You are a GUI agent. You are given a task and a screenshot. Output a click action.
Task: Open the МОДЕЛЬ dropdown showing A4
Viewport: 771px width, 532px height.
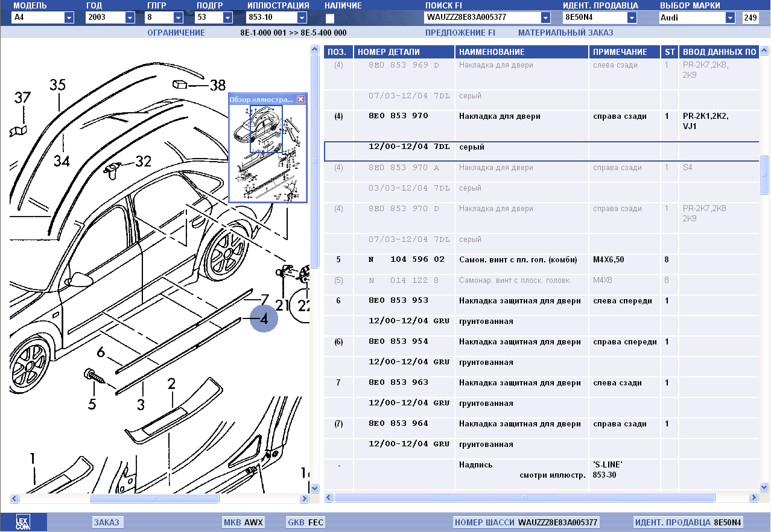point(69,18)
